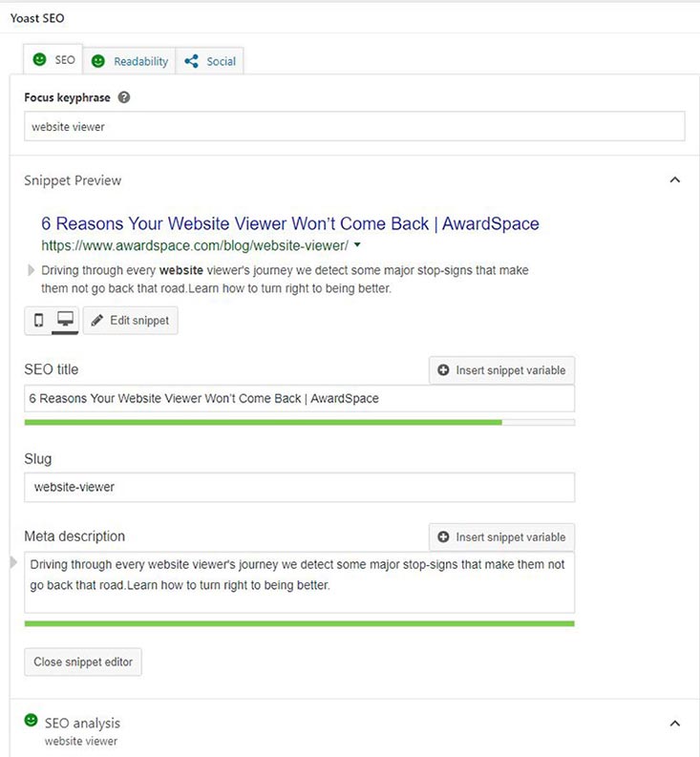The image size is (700, 757).
Task: Collapse the Snippet Preview section
Action: click(x=675, y=180)
